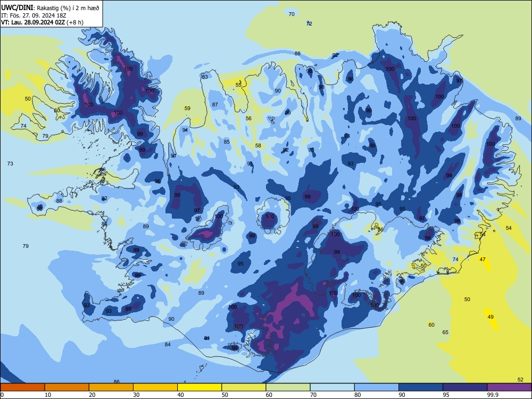Click the map value '87'
This screenshot has width=532, height=399.
pyautogui.click(x=215, y=104)
